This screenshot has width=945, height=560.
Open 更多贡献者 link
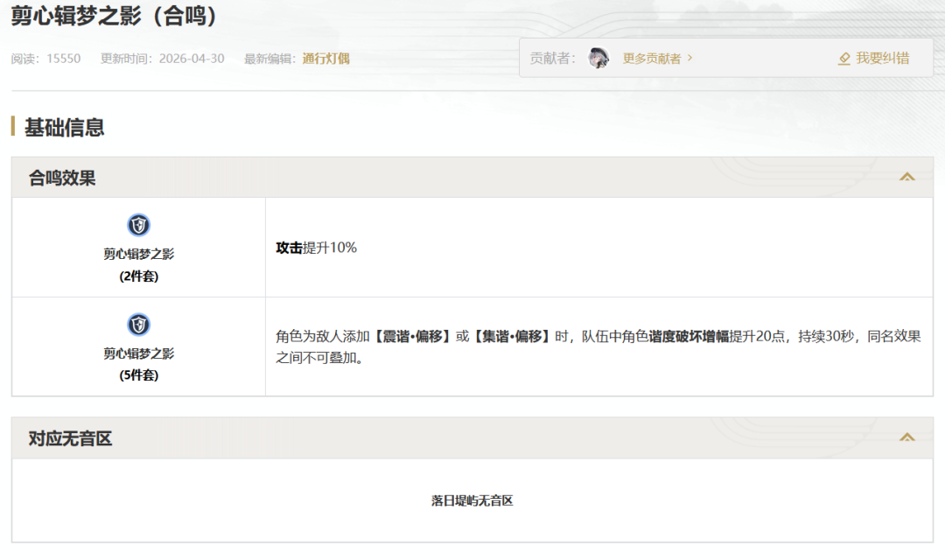coord(652,59)
